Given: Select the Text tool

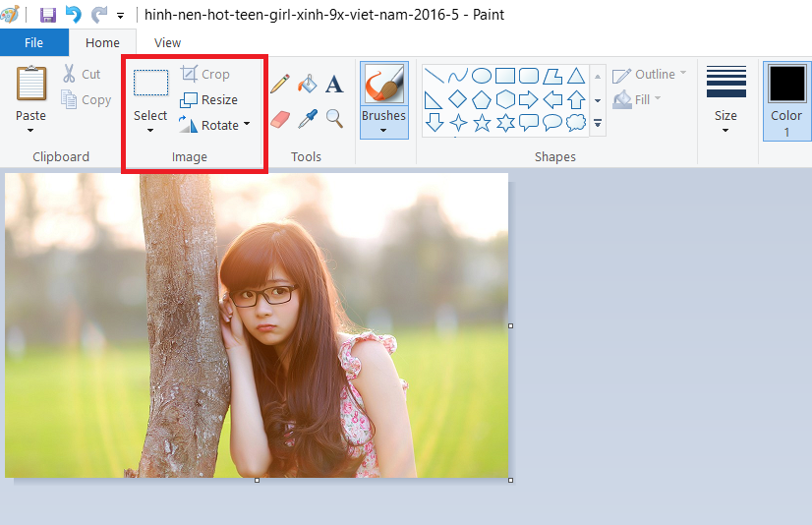Looking at the screenshot, I should pos(334,85).
